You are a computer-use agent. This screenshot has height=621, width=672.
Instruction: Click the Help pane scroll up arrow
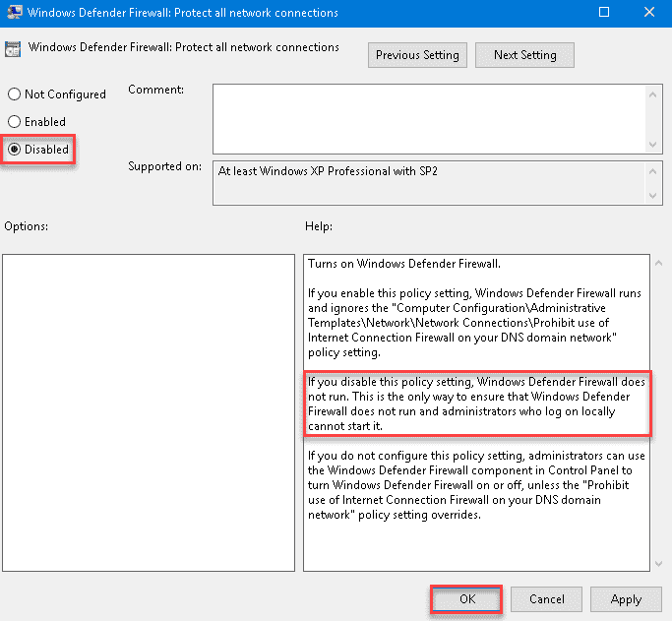pos(658,263)
